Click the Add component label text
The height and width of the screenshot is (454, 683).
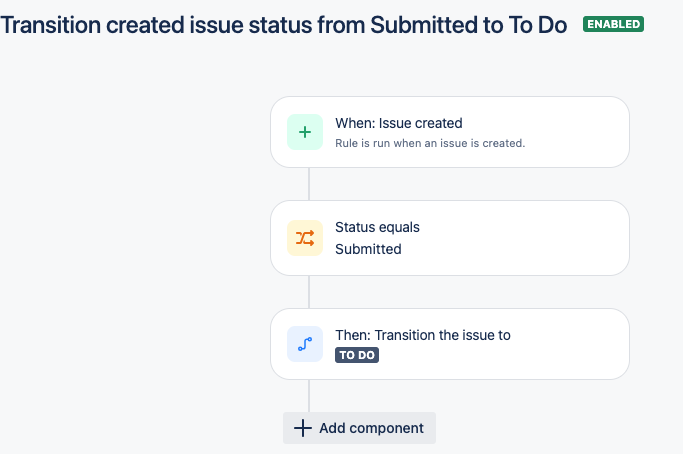tap(371, 428)
